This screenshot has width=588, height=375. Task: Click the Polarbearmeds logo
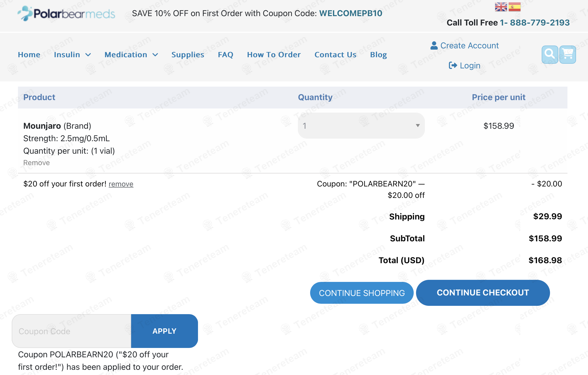coord(66,14)
